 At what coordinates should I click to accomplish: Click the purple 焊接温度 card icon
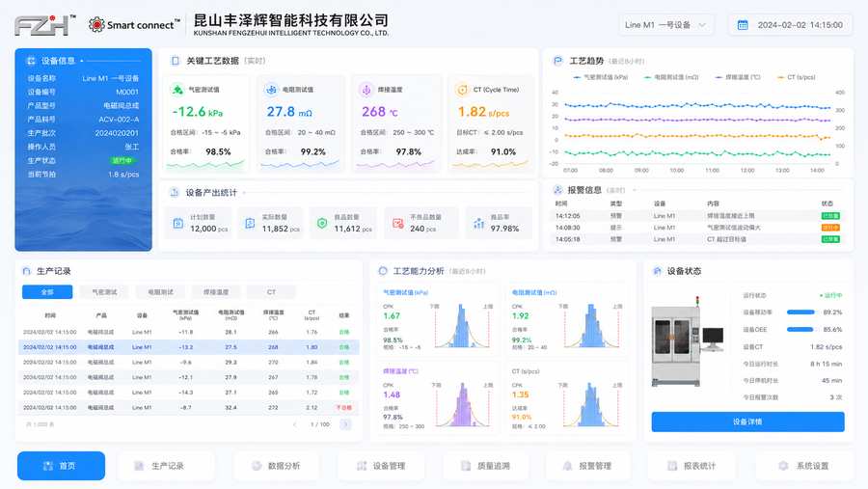[366, 89]
